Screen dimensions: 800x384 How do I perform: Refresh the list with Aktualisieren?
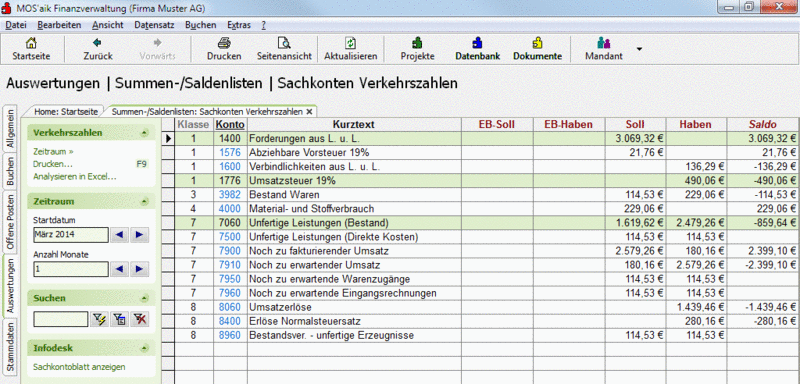click(x=351, y=49)
